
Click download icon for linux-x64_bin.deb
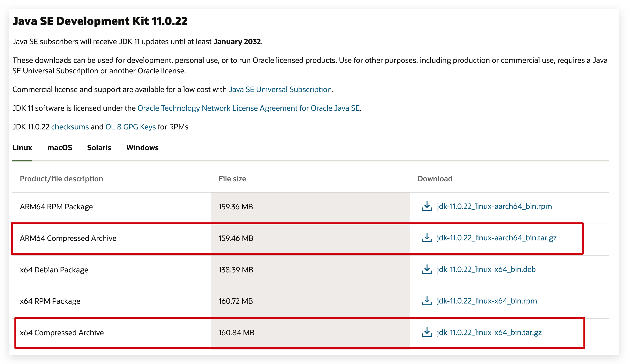(427, 269)
